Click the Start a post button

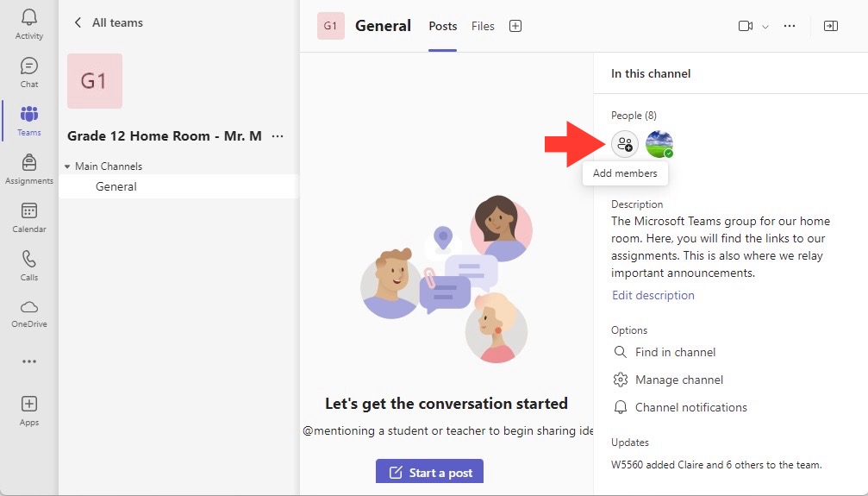point(429,472)
